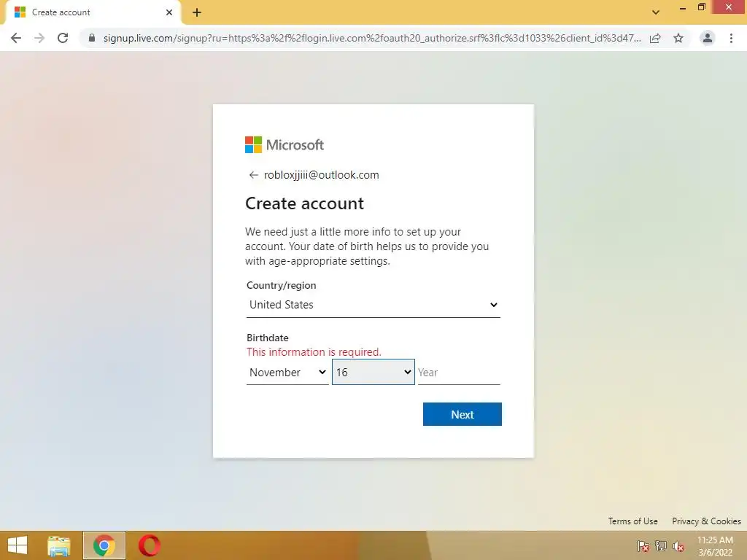Viewport: 747px width, 560px height.
Task: Open File Explorer from the taskbar
Action: (x=59, y=545)
